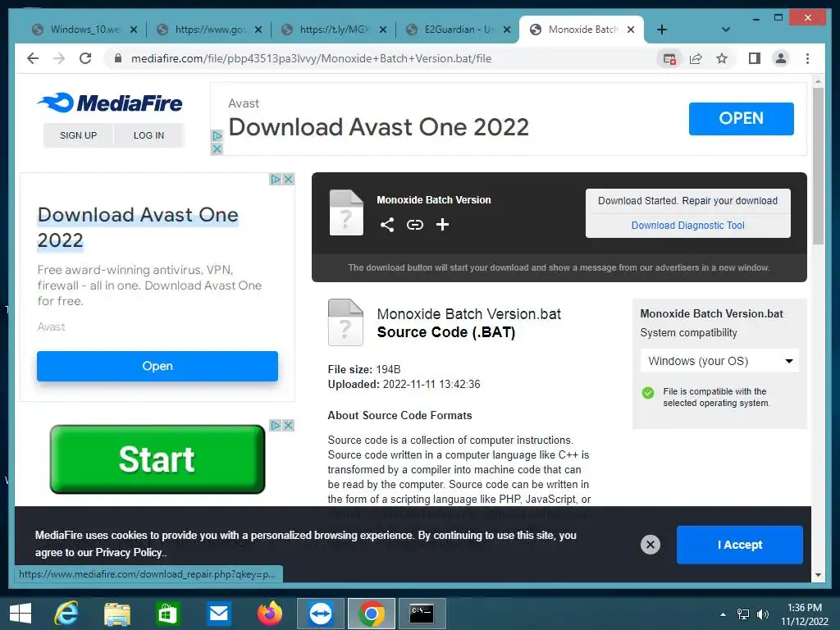The height and width of the screenshot is (630, 840).
Task: Close the left Avast One ad
Action: 288,179
